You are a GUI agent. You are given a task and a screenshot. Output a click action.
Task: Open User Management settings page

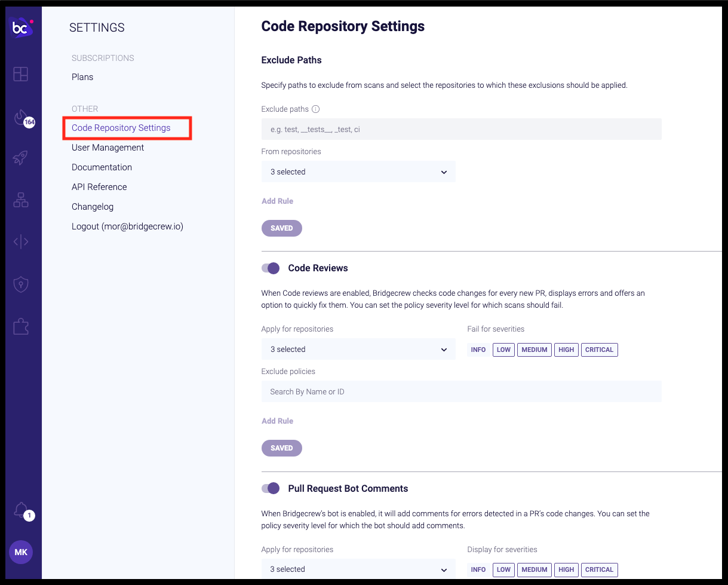coord(108,148)
